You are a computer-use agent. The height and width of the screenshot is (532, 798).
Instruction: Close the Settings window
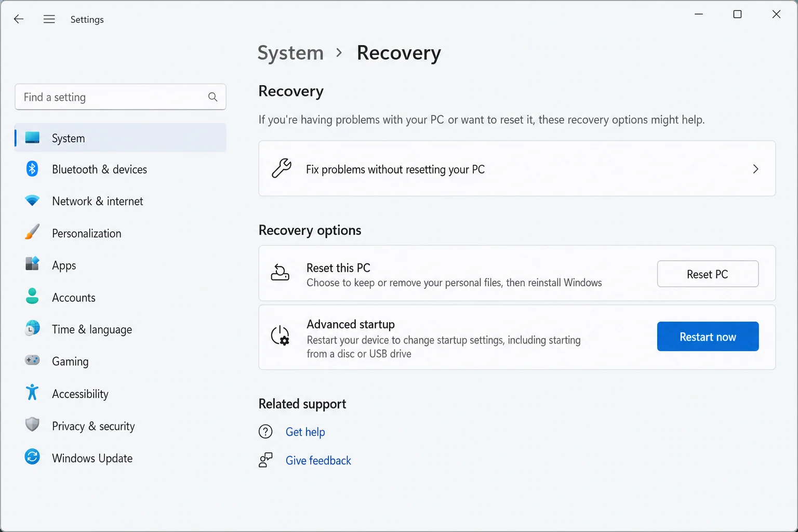pyautogui.click(x=776, y=14)
